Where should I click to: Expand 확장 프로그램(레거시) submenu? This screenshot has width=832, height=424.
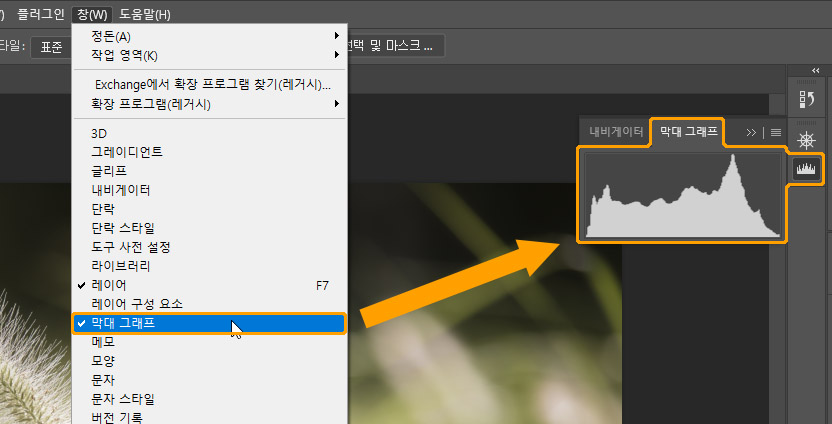pos(209,105)
